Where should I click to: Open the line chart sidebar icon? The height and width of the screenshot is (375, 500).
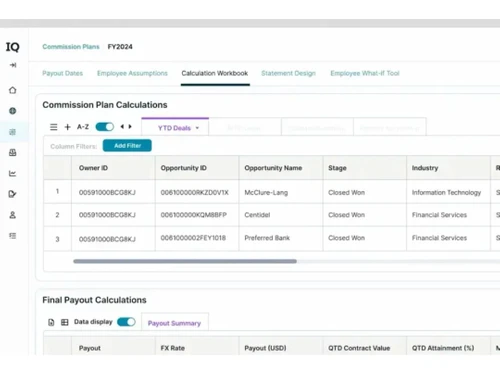coord(13,173)
